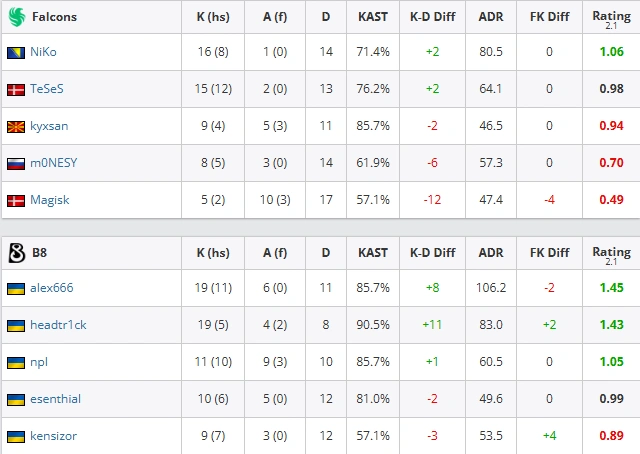
Task: Sort Falcons table by K (hs) header
Action: (x=213, y=17)
